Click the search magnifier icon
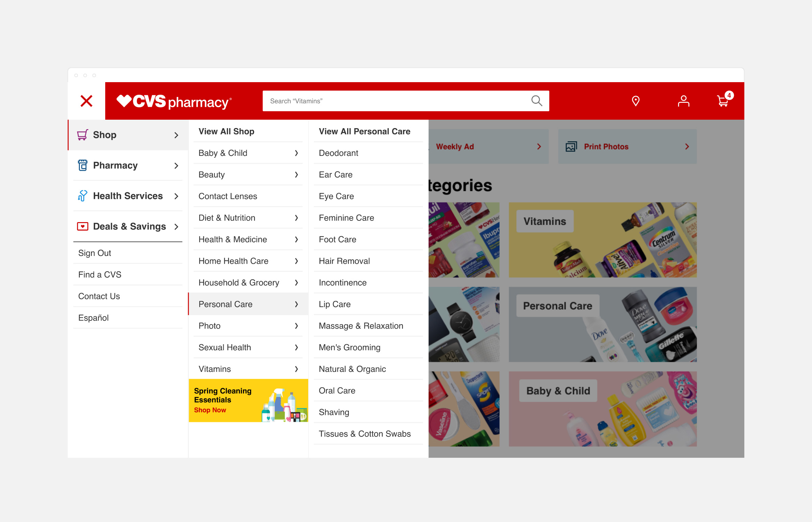Image resolution: width=812 pixels, height=522 pixels. 537,101
